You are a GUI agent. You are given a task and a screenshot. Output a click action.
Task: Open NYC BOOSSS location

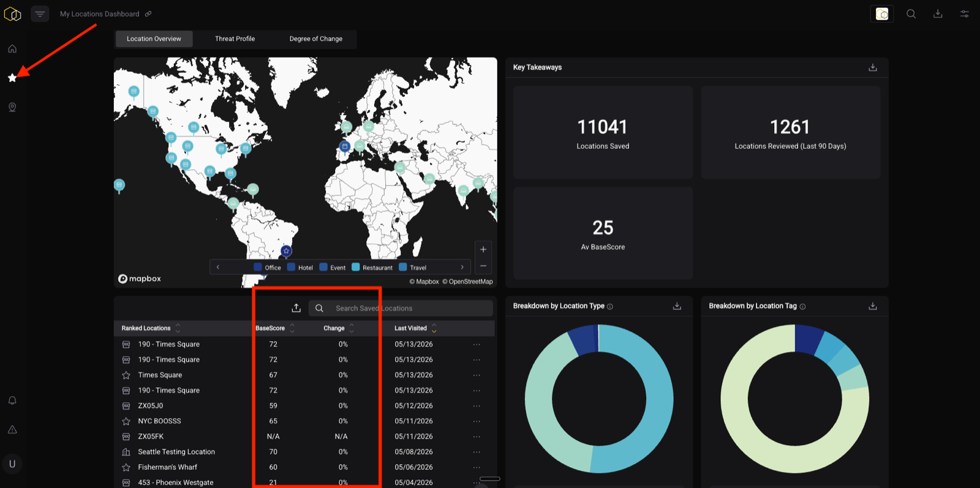(x=159, y=421)
